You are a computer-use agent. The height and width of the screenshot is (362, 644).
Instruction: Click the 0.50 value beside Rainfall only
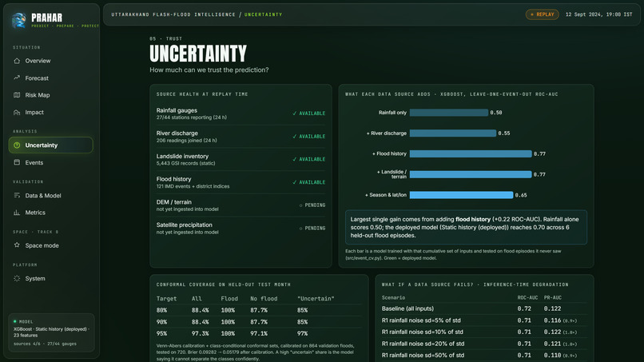[x=496, y=113]
